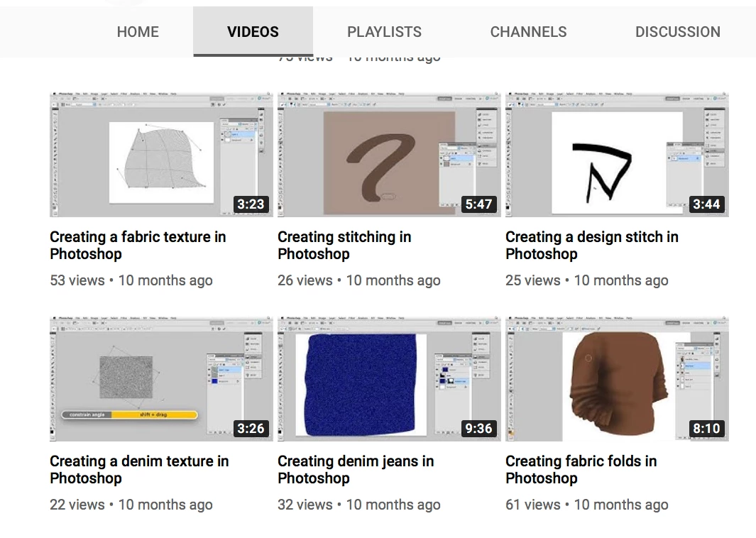Open 'Creating stitching in Photoshop' title link
Viewport: 756px width, 538px height.
tap(344, 246)
